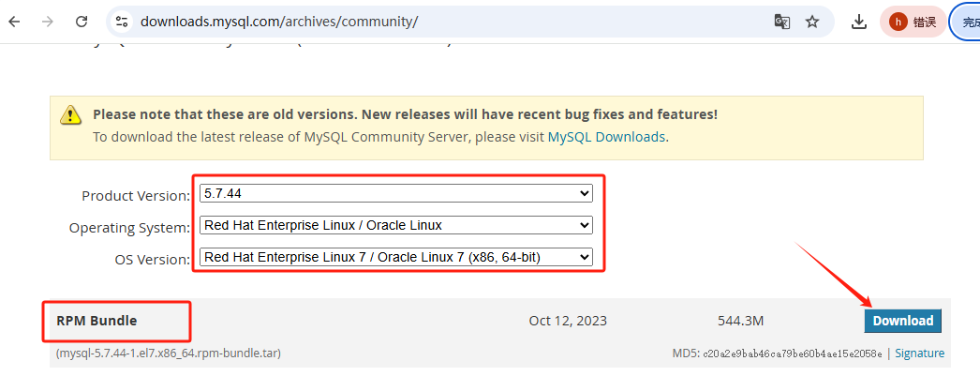
Task: Go back to the previous page
Action: (15, 22)
